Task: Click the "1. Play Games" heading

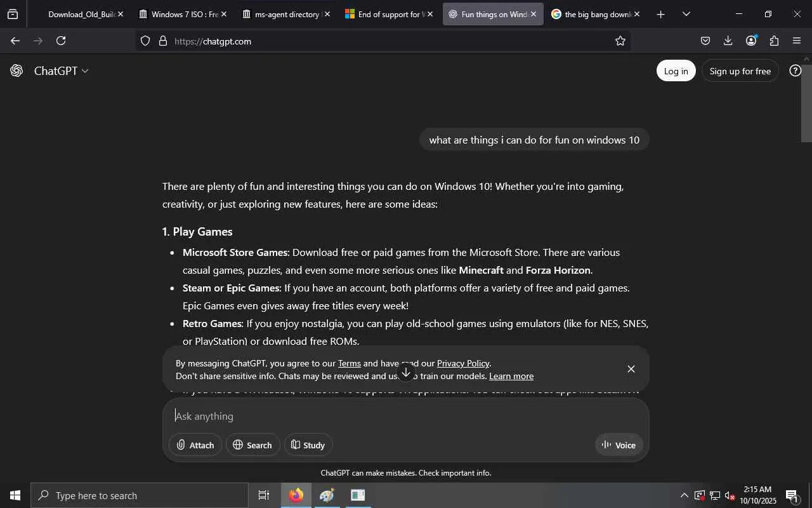Action: click(x=197, y=232)
